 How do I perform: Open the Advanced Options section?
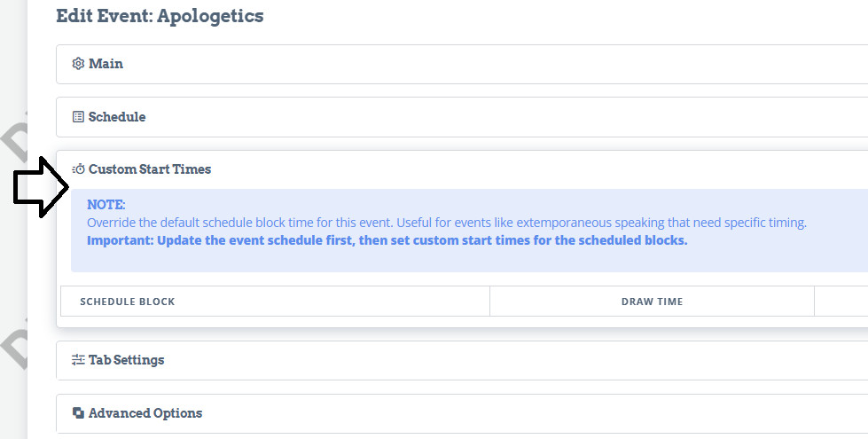[462, 413]
